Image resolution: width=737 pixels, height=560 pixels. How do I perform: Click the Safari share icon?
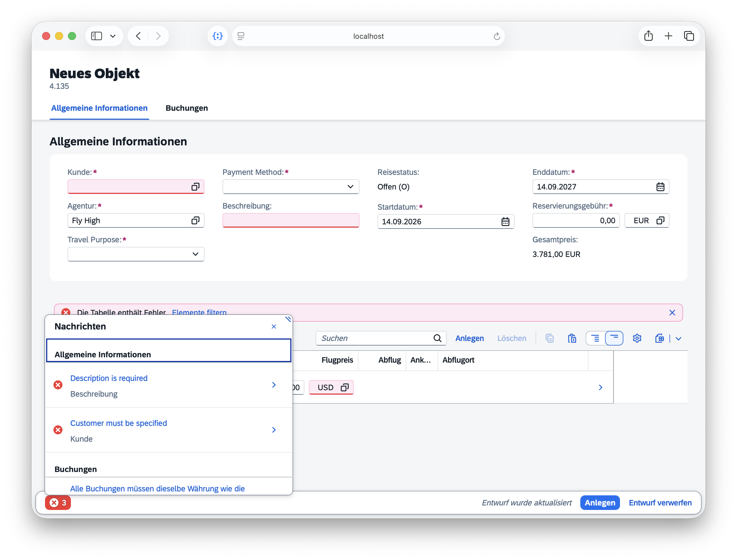point(648,36)
